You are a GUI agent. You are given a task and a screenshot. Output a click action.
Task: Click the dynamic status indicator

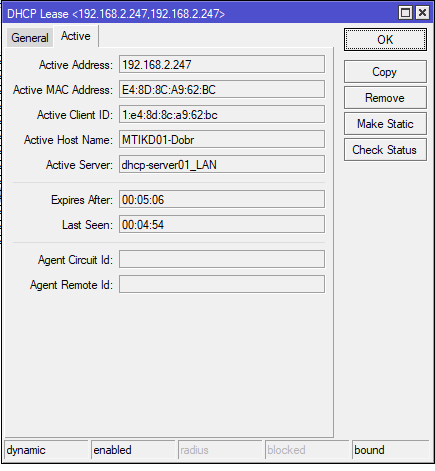pyautogui.click(x=47, y=450)
